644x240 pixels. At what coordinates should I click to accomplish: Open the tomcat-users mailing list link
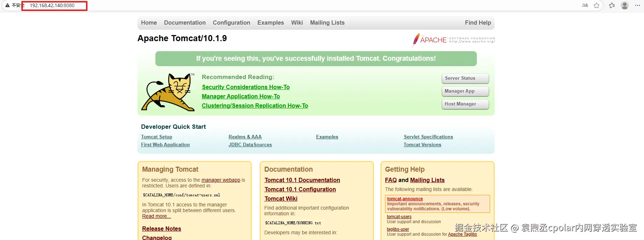[399, 217]
